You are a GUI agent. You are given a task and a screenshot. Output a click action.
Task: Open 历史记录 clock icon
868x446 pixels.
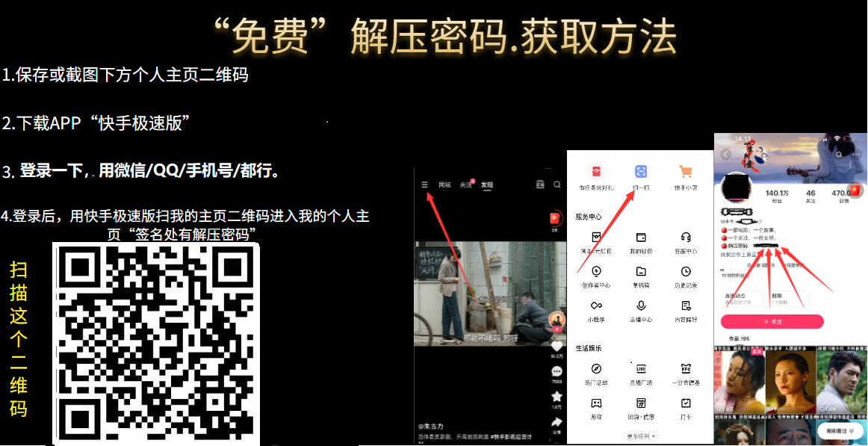[x=686, y=271]
